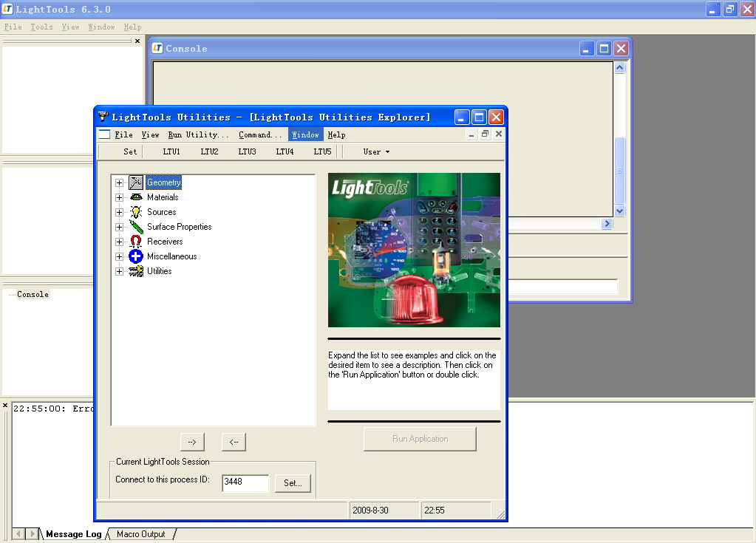Open Help menu in Utilities window

(336, 135)
